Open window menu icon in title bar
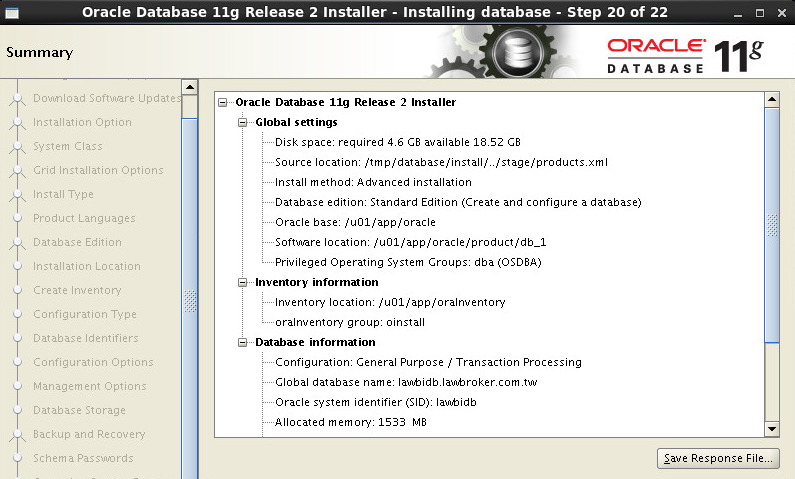Screen dimensions: 795x479 click(x=12, y=13)
